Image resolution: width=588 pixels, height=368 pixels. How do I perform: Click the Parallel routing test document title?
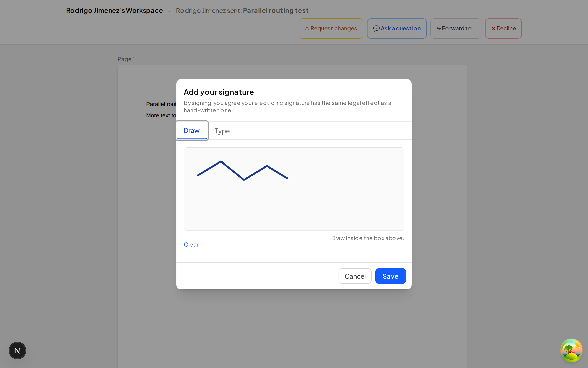[276, 11]
